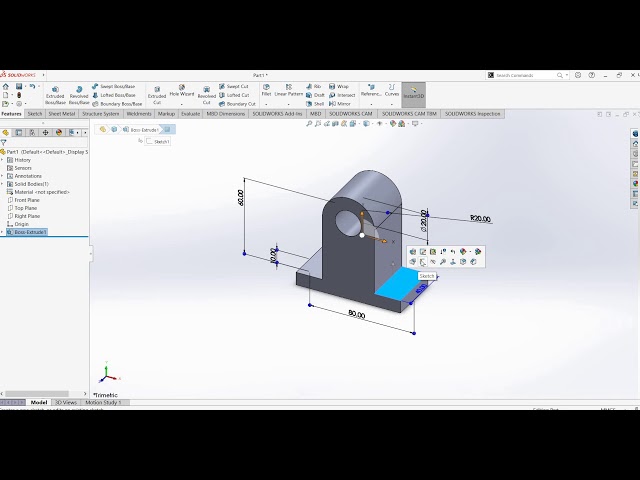This screenshot has width=640, height=480.
Task: Open the Hole Wizard tool
Action: point(182,91)
